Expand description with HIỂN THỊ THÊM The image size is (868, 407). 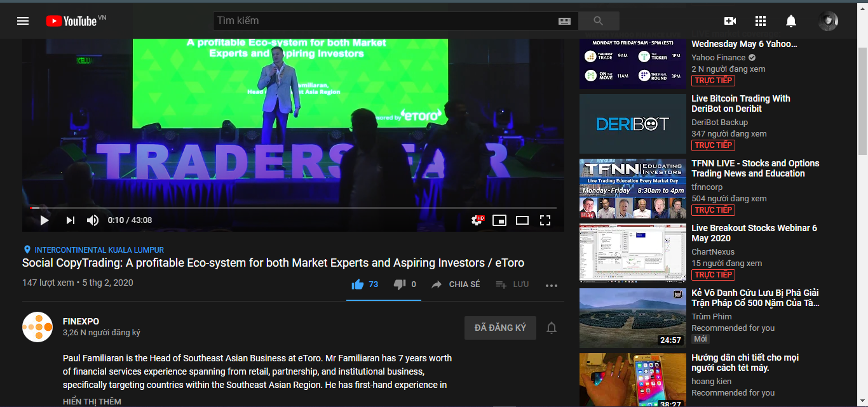92,401
